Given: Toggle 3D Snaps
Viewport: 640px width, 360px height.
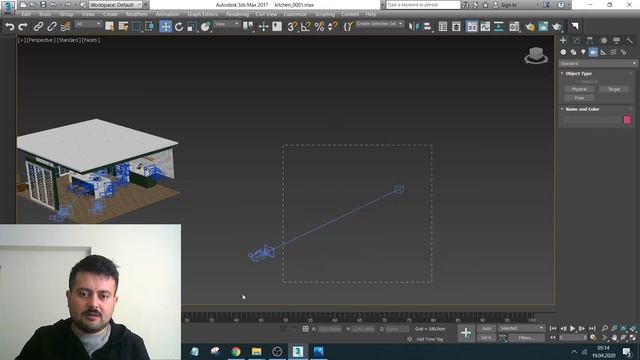Looking at the screenshot, I should coord(292,27).
